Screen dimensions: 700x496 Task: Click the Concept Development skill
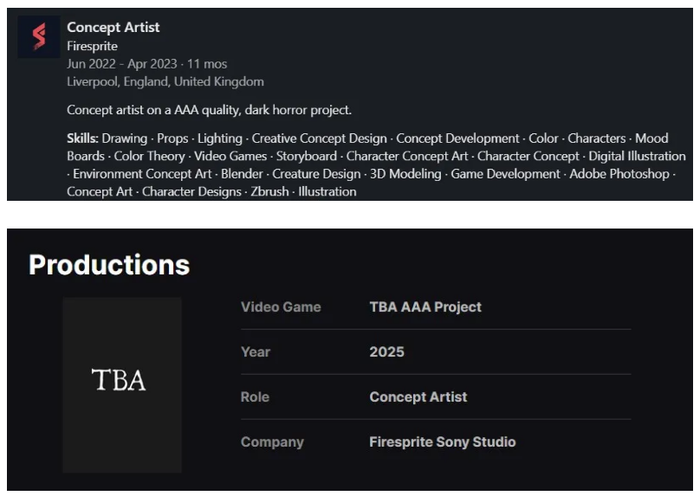coord(458,138)
